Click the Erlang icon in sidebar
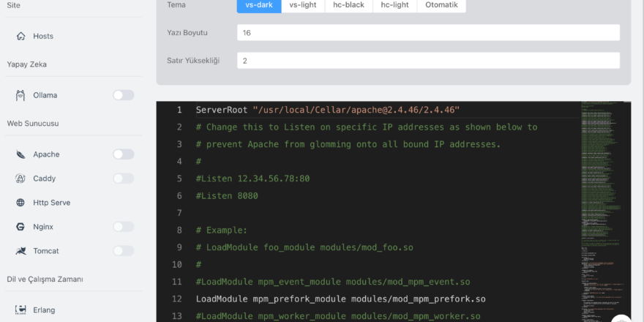Screen dimensions: 644x322 tap(20, 310)
